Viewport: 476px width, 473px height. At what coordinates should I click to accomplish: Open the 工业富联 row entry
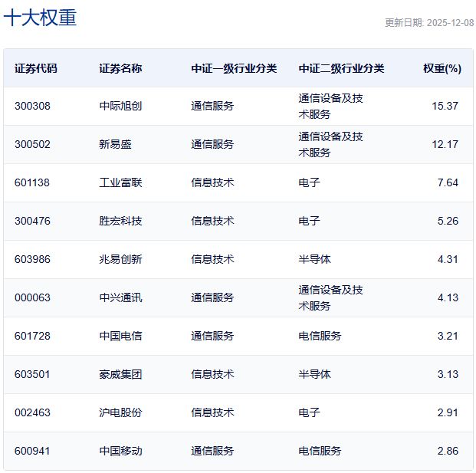click(x=120, y=182)
